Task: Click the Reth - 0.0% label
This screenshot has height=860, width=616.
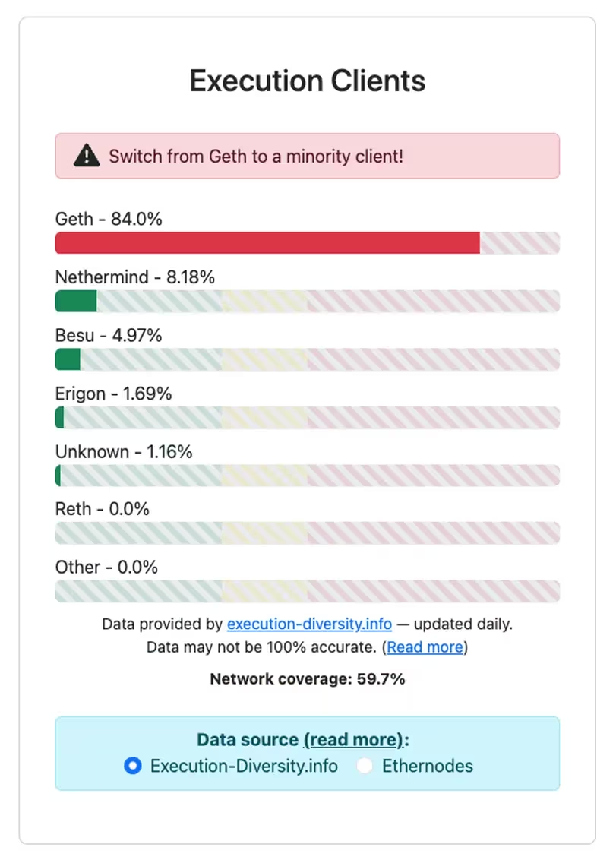Action: [x=103, y=509]
